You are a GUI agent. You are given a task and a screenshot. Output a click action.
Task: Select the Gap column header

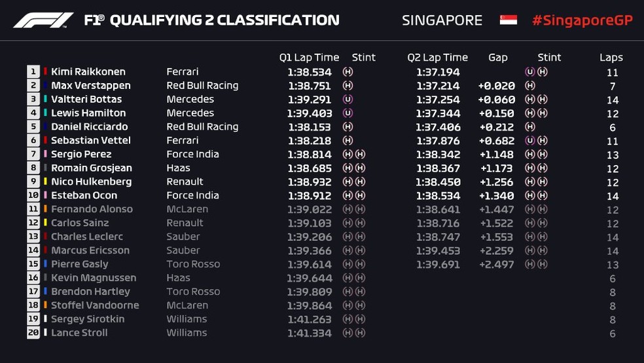click(497, 58)
